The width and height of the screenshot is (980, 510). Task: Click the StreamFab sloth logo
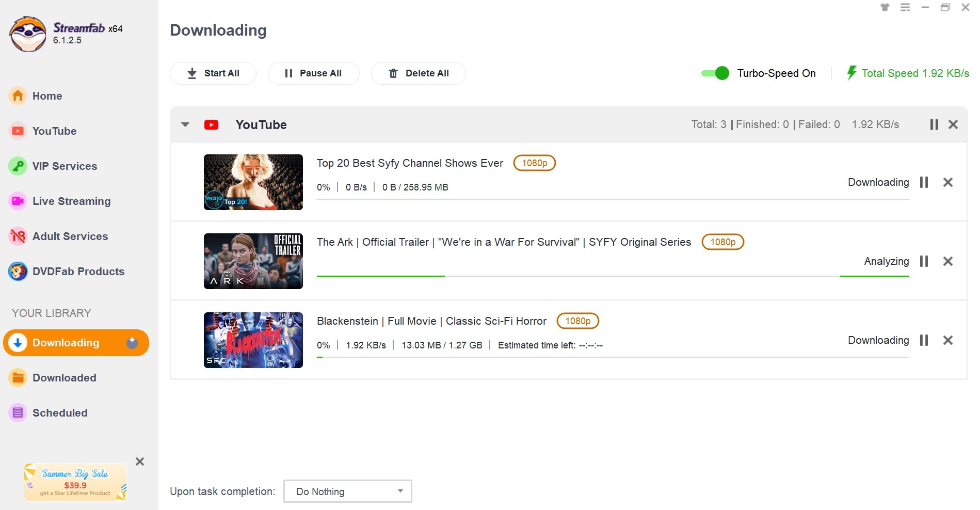pyautogui.click(x=27, y=34)
